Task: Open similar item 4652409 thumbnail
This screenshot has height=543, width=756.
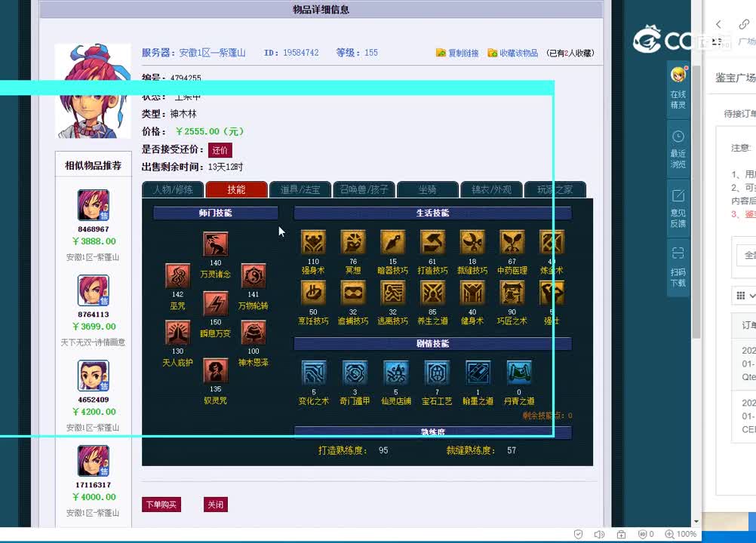Action: pyautogui.click(x=94, y=376)
